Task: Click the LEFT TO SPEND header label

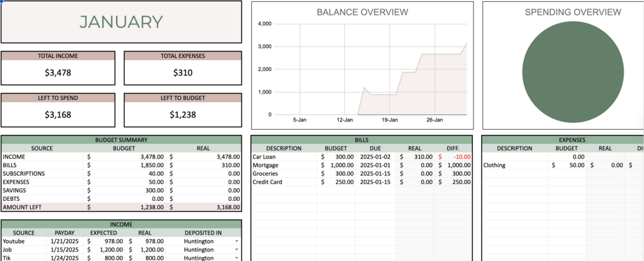Action: pyautogui.click(x=58, y=98)
